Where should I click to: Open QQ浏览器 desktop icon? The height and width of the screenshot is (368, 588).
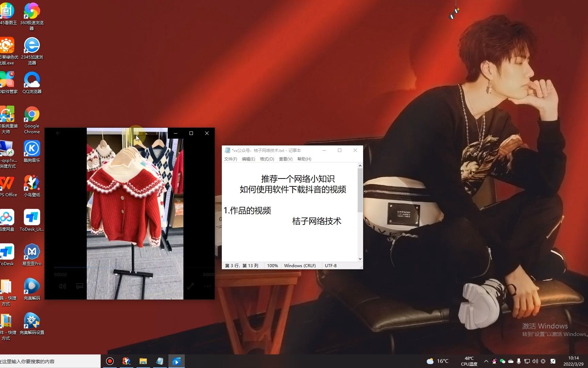[32, 82]
